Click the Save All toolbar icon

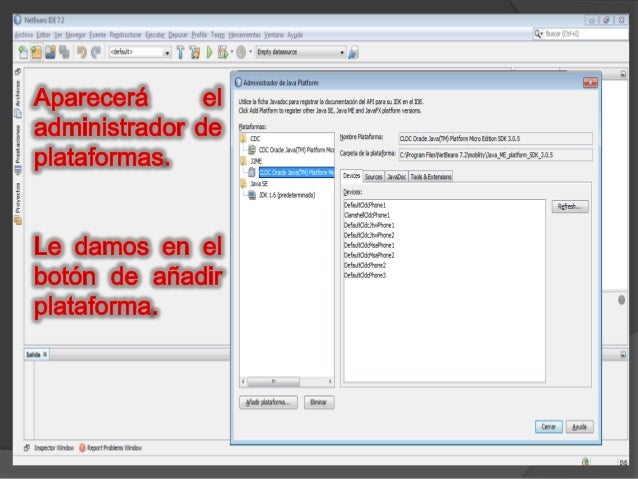(x=64, y=52)
